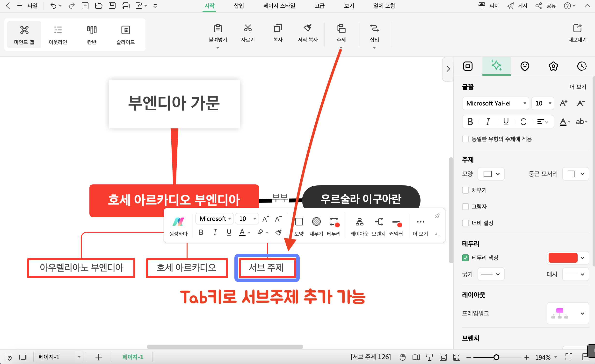
Task: Open the AI Generate (생성하다) tool
Action: click(x=178, y=226)
